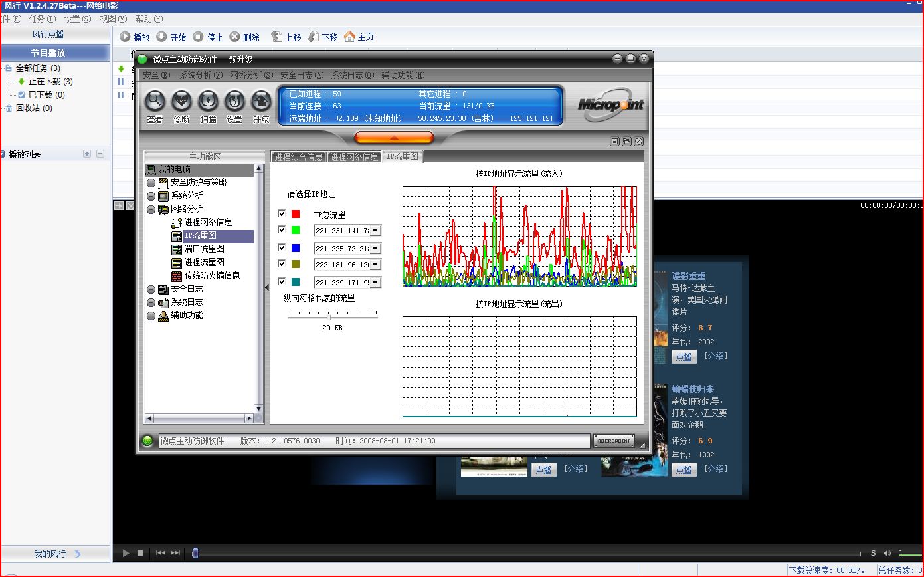Click the second small panel window icon above tabs
The image size is (924, 577).
(626, 141)
